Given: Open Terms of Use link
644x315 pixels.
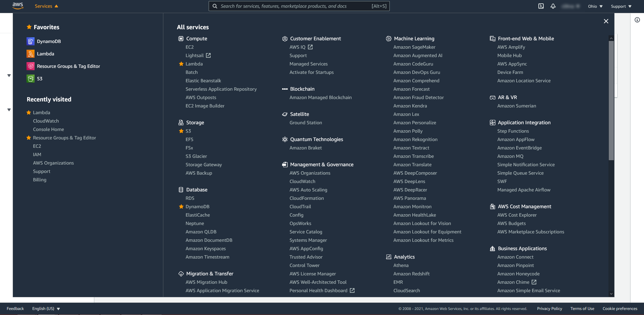Looking at the screenshot, I should click(x=582, y=309).
